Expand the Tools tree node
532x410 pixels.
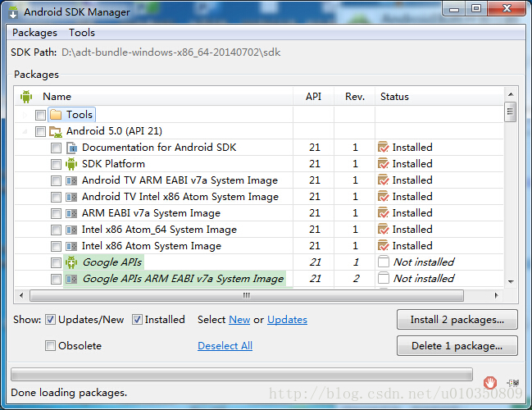coord(25,115)
